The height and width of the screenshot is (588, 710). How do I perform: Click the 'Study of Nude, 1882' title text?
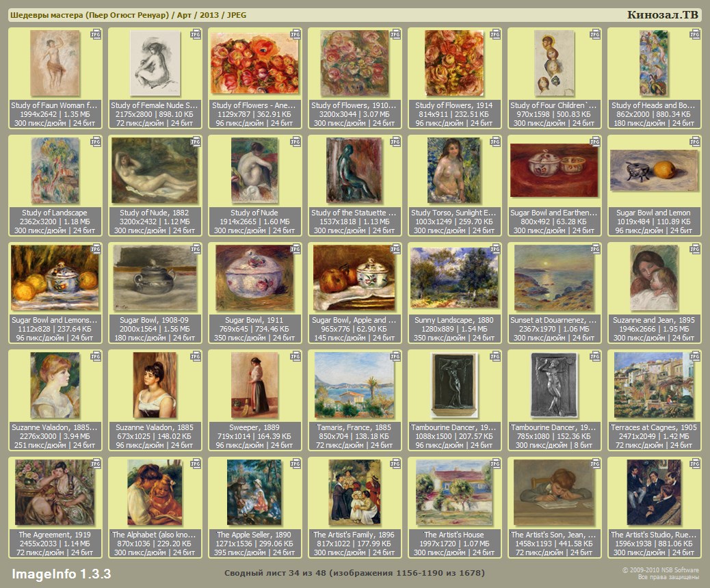tap(155, 213)
